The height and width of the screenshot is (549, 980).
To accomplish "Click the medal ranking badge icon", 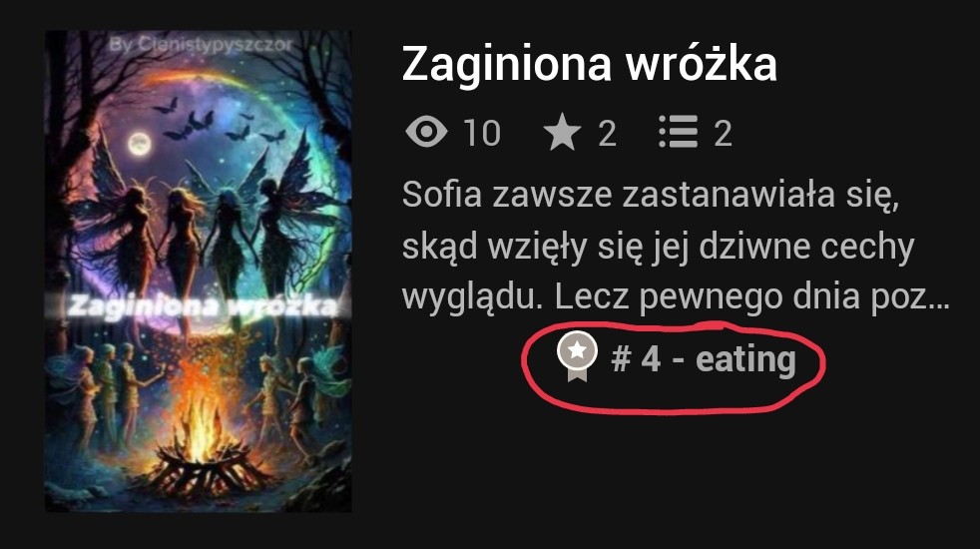I will tap(577, 356).
